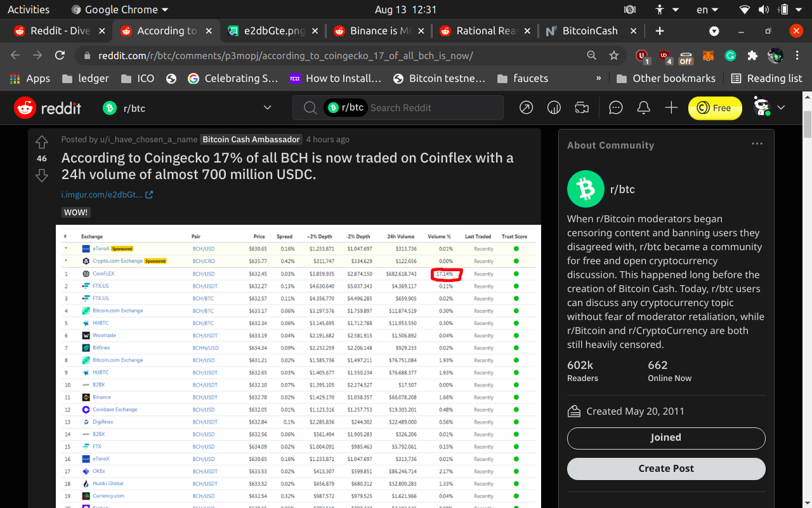The height and width of the screenshot is (508, 812).
Task: Create a post with the plus icon
Action: coord(671,108)
